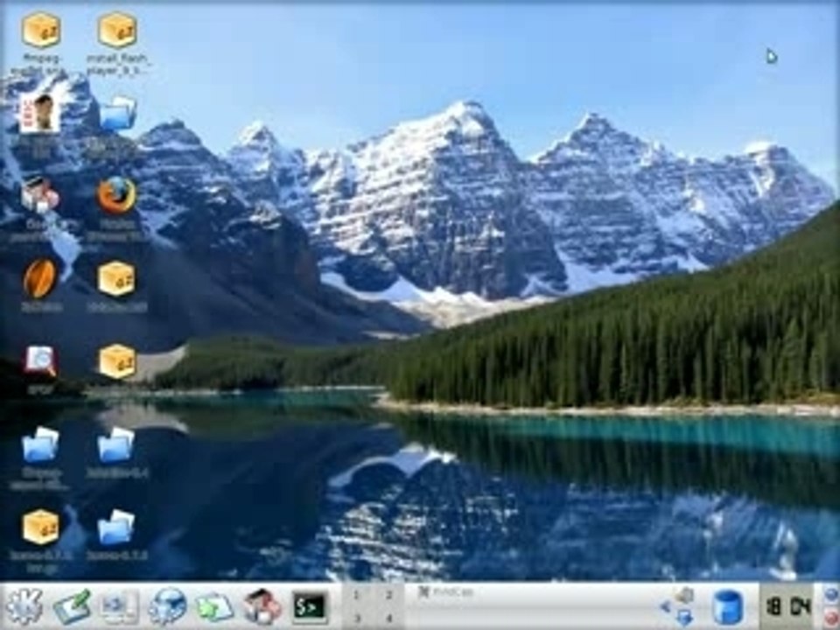
Task: Switch to virtual desktop 4 in the pager
Action: (389, 619)
